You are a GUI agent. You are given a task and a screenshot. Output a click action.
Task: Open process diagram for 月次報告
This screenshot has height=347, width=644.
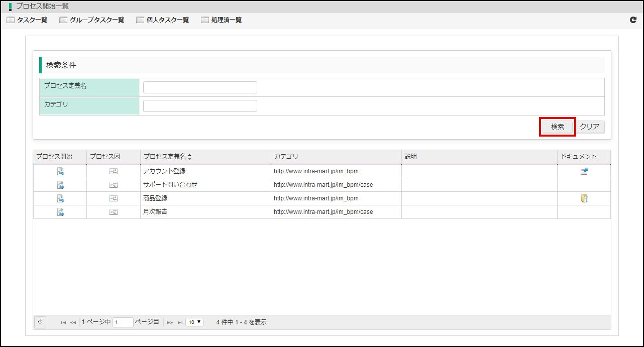click(114, 212)
